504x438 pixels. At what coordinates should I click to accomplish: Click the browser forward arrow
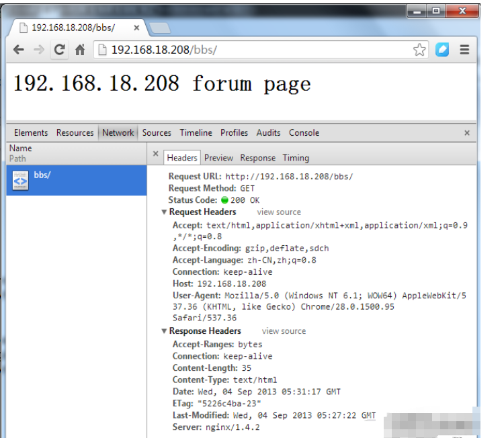point(39,50)
